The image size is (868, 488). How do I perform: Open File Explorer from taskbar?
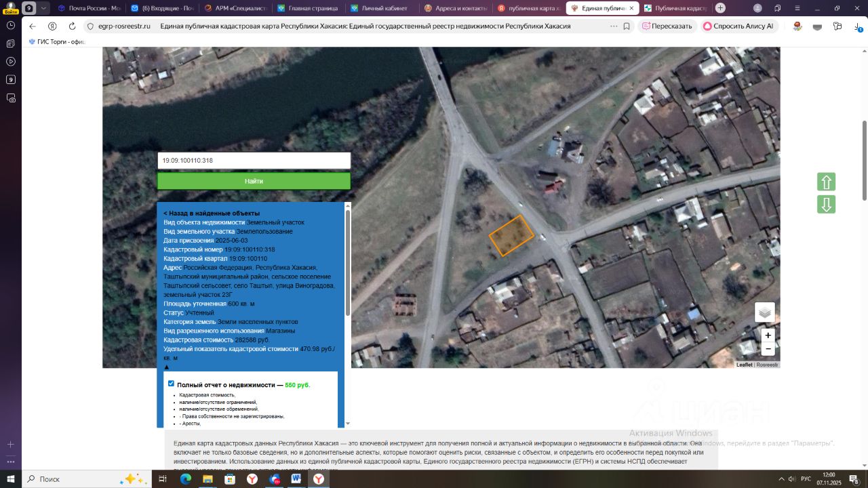pos(208,479)
